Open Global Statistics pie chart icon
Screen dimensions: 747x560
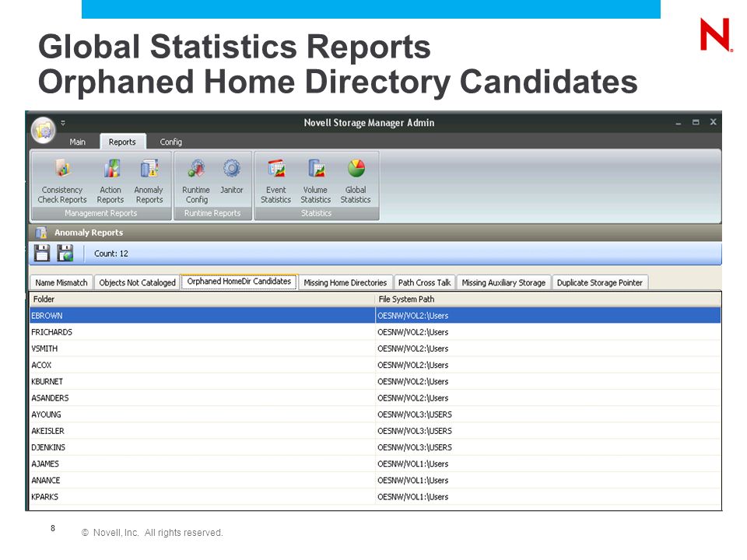tap(356, 181)
